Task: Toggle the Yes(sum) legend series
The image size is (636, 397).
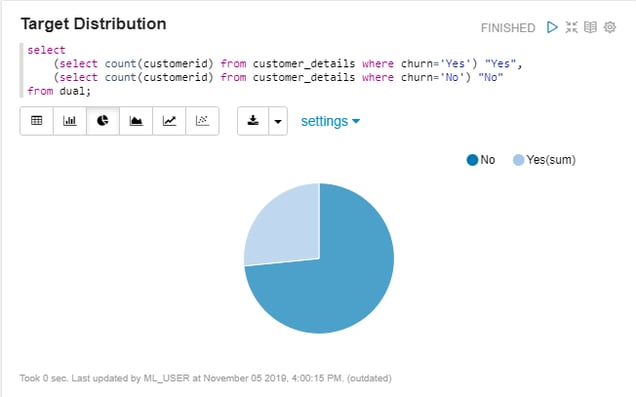Action: point(544,160)
